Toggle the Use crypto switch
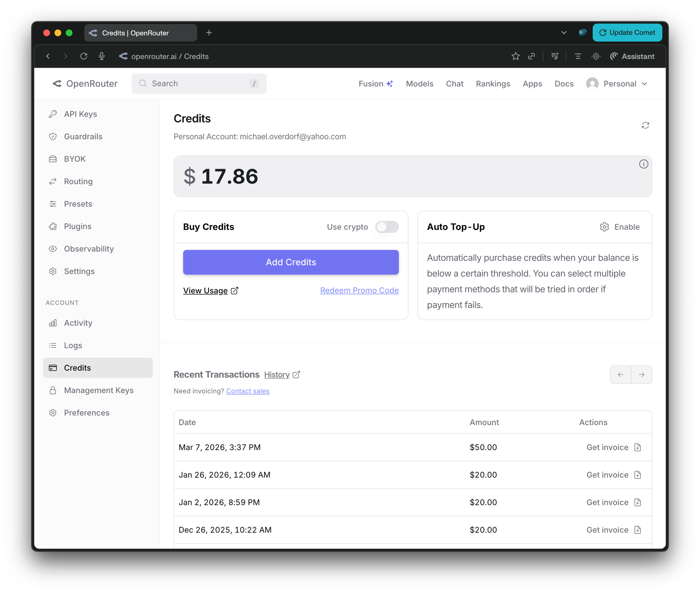Screen dimensions: 700x593 point(387,227)
